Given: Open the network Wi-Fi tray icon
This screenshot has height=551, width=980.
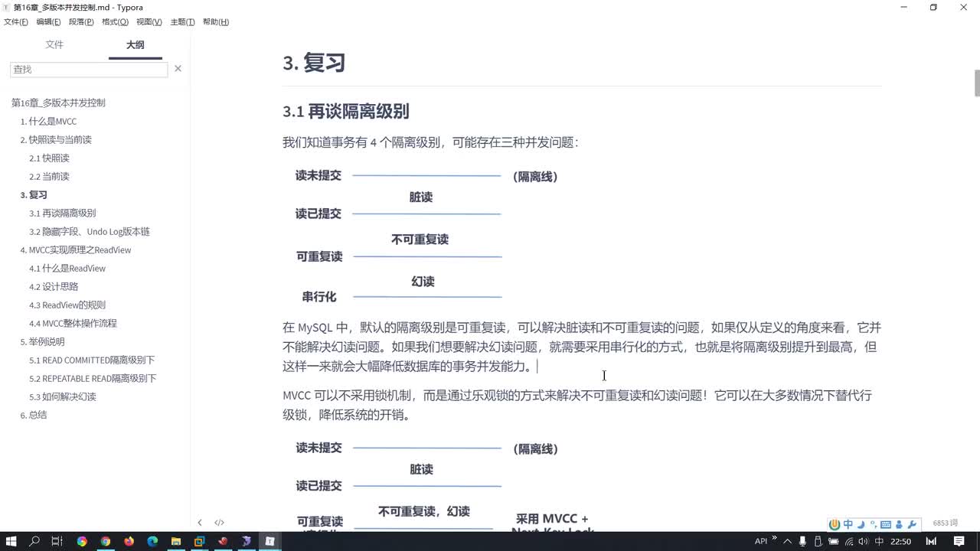Looking at the screenshot, I should [849, 541].
